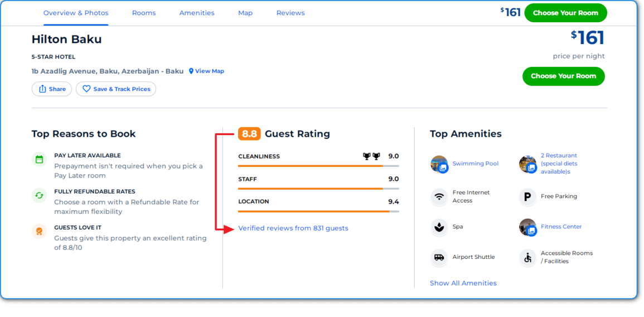Screen dimensions: 644x317
Task: Click the Spa lotus icon
Action: pos(439,227)
